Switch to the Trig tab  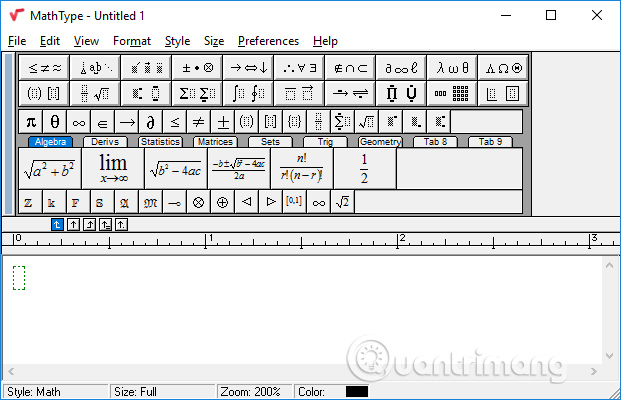pos(325,142)
